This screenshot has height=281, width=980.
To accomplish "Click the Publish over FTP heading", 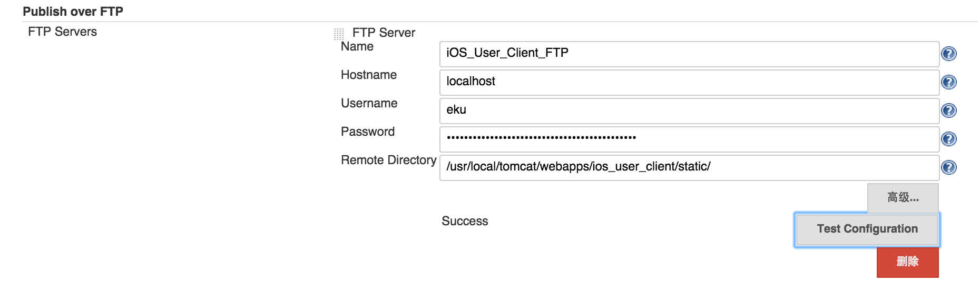I will [x=73, y=12].
